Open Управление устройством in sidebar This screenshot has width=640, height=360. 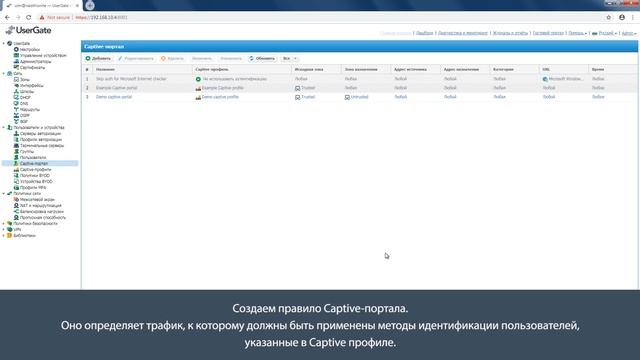click(43, 56)
